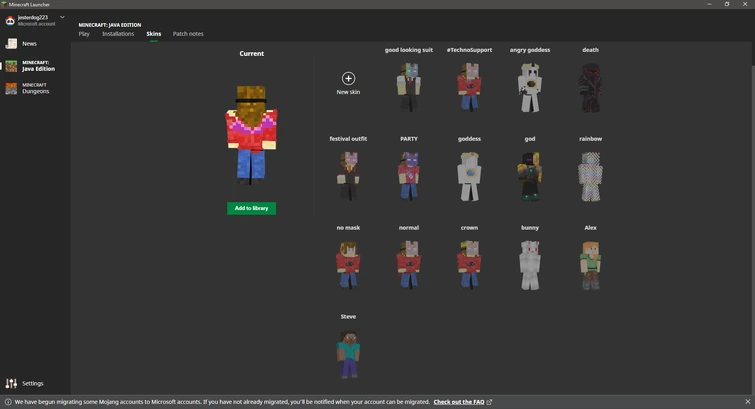Viewport: 755px width, 409px height.
Task: Select the Skins tab
Action: point(154,34)
